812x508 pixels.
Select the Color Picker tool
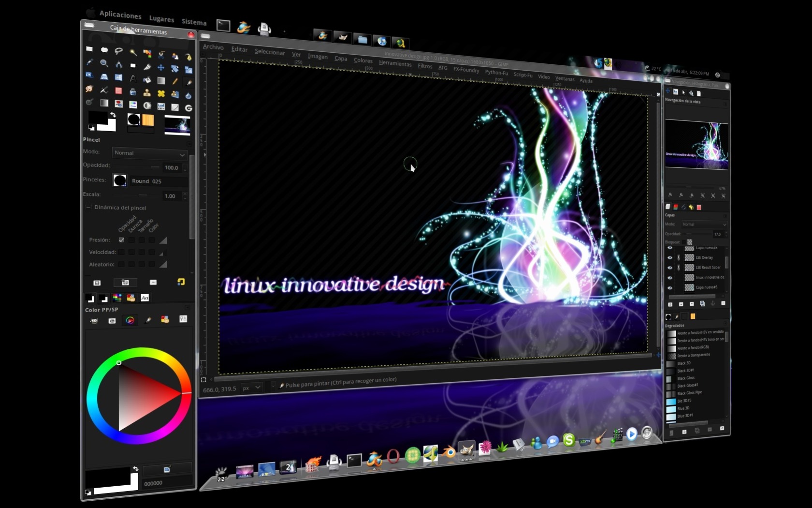89,62
